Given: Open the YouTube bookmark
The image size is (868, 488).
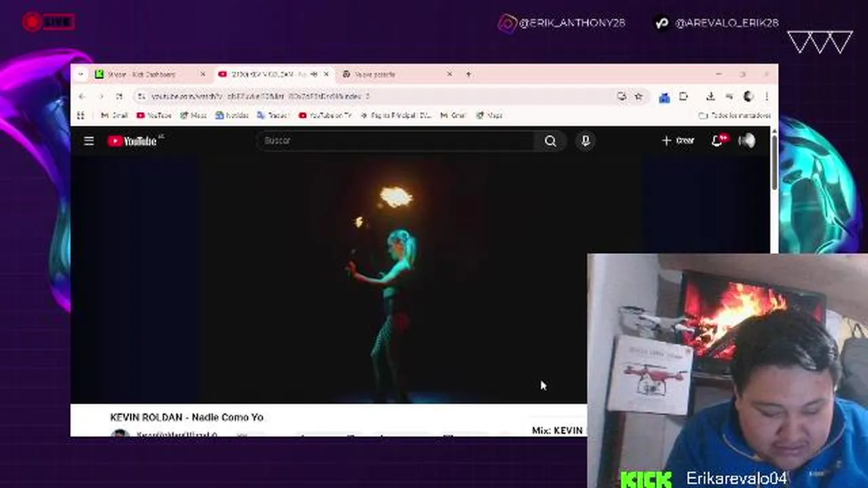Looking at the screenshot, I should [x=154, y=115].
